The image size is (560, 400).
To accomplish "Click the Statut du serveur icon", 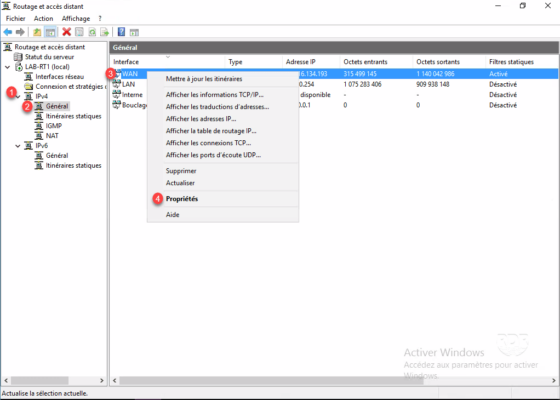I will 18,57.
